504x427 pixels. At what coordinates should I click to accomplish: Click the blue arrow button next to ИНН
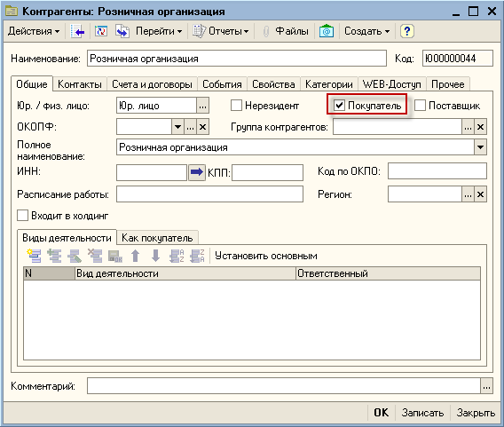(x=197, y=172)
